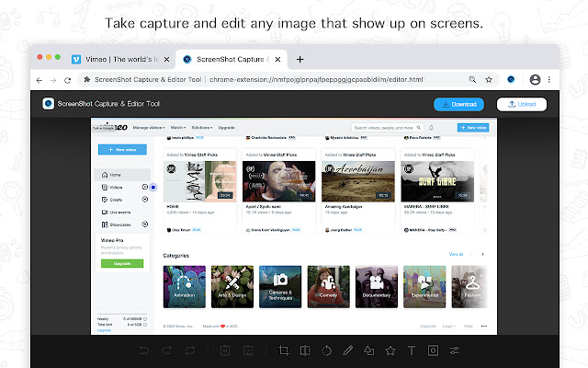The width and height of the screenshot is (588, 368).
Task: Click the Undo arrow in editor toolbar
Action: point(144,351)
